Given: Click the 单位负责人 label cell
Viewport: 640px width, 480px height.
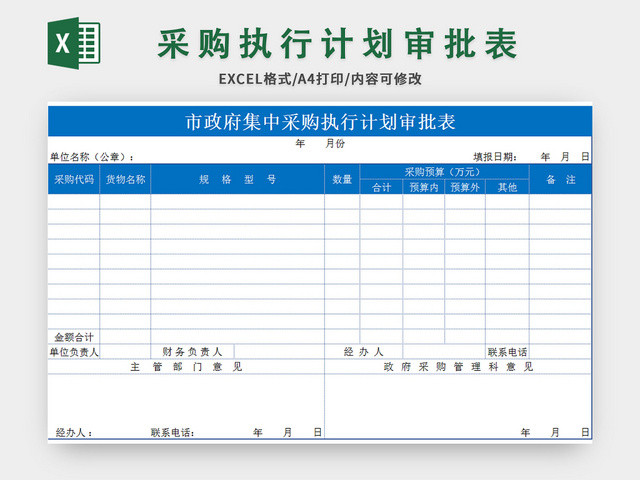Looking at the screenshot, I should click(74, 352).
